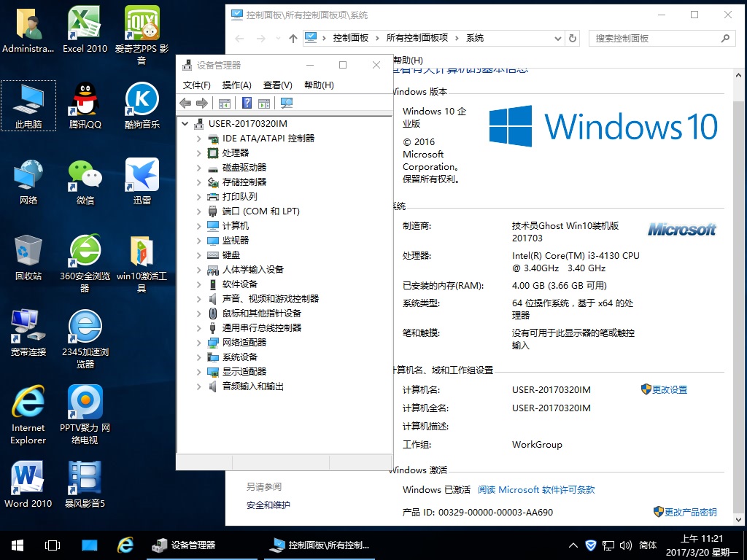Expand the network adapters (网络适配器) node

coord(198,343)
